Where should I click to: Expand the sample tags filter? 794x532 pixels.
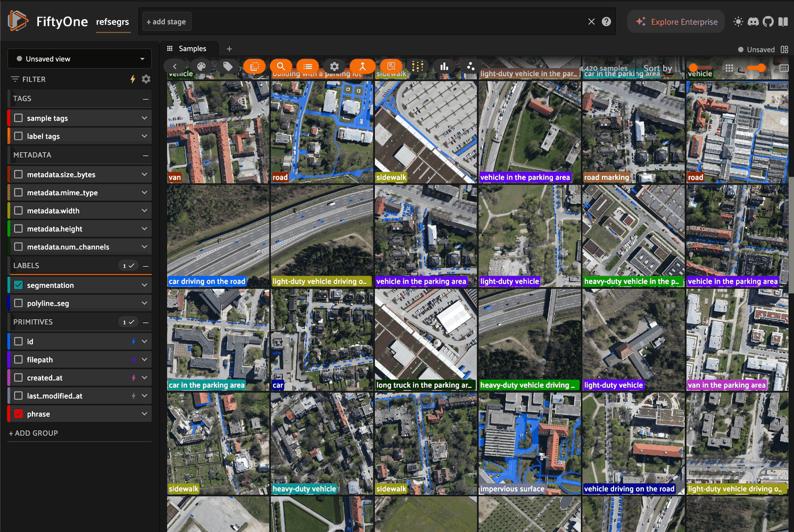pyautogui.click(x=144, y=118)
